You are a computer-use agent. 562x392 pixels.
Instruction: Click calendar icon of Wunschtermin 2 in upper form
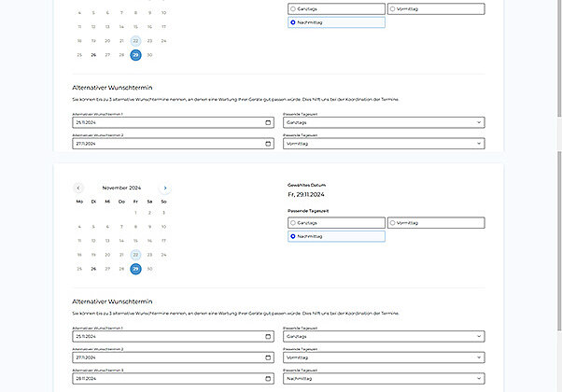[x=268, y=144]
